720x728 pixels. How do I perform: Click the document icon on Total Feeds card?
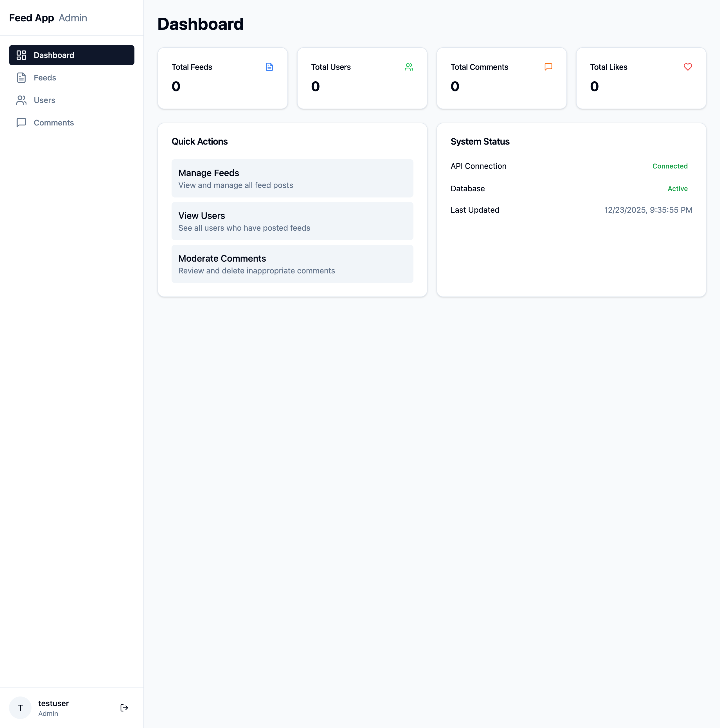(269, 67)
